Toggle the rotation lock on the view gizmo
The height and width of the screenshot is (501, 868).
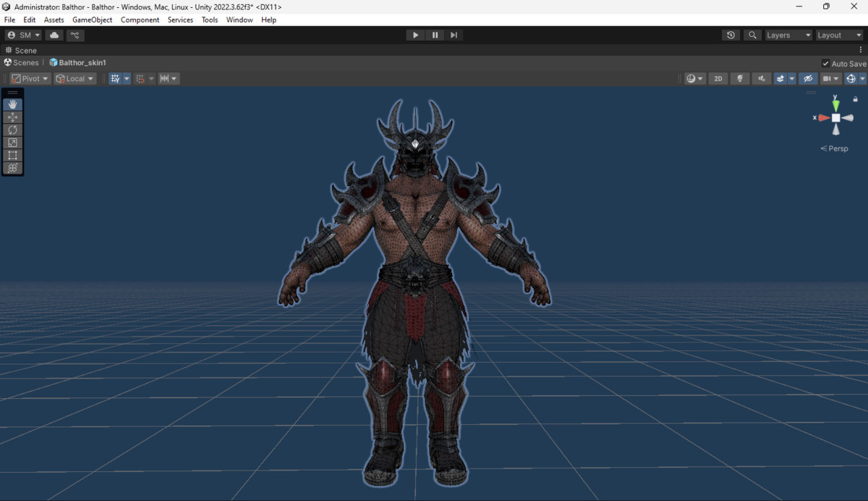pos(856,99)
